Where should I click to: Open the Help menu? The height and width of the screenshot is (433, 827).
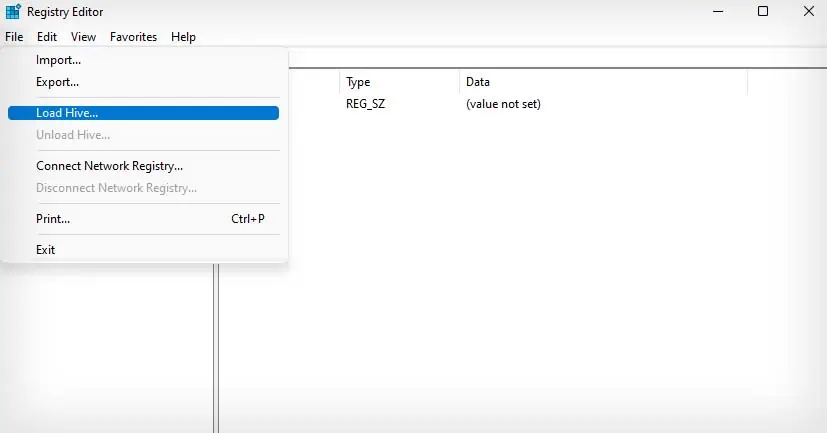(x=183, y=37)
